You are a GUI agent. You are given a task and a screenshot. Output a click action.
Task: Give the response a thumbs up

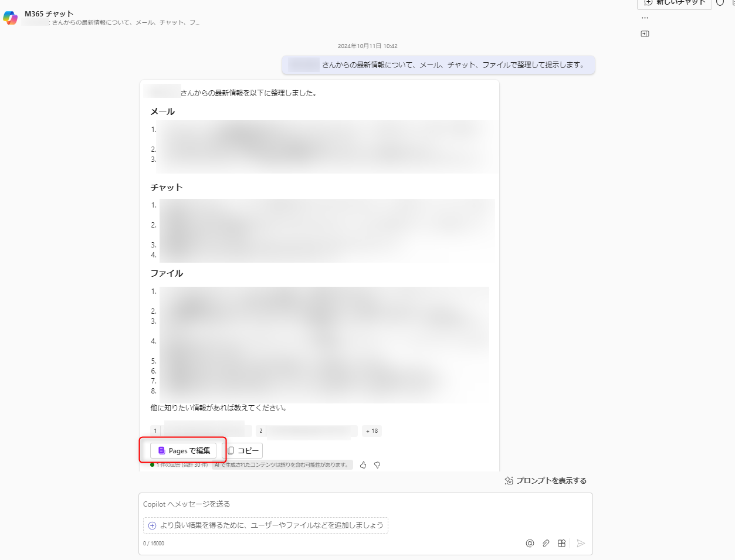coord(363,465)
